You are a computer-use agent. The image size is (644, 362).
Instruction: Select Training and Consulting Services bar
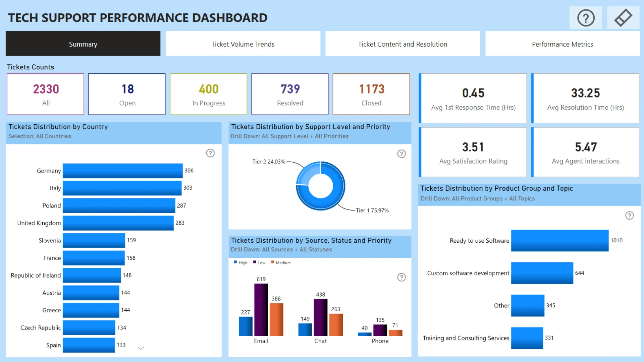pyautogui.click(x=527, y=338)
